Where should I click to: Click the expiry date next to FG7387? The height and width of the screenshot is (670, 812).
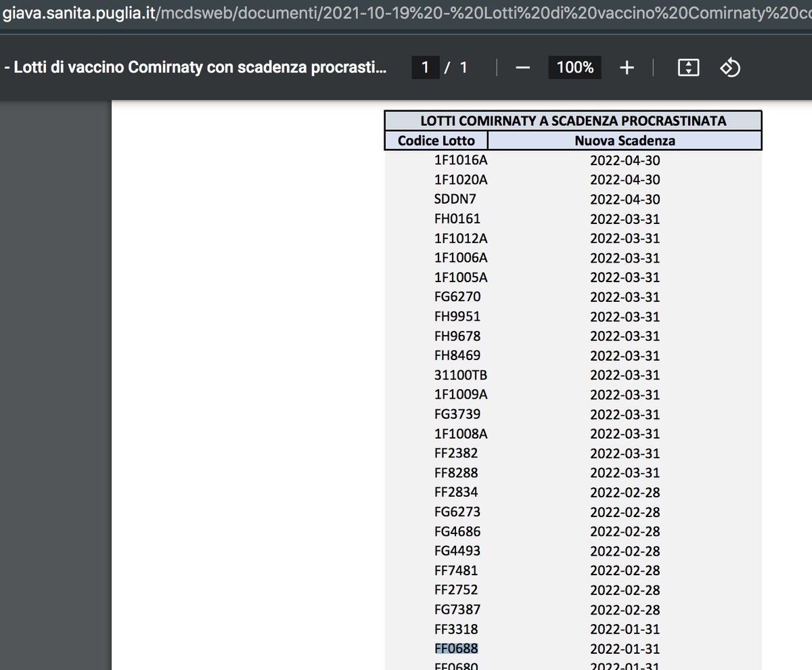tap(625, 610)
